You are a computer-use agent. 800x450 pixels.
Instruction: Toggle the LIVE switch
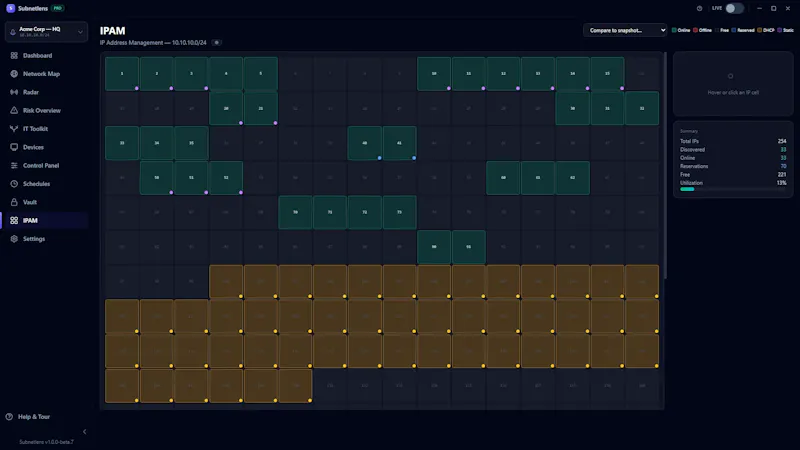pos(734,8)
